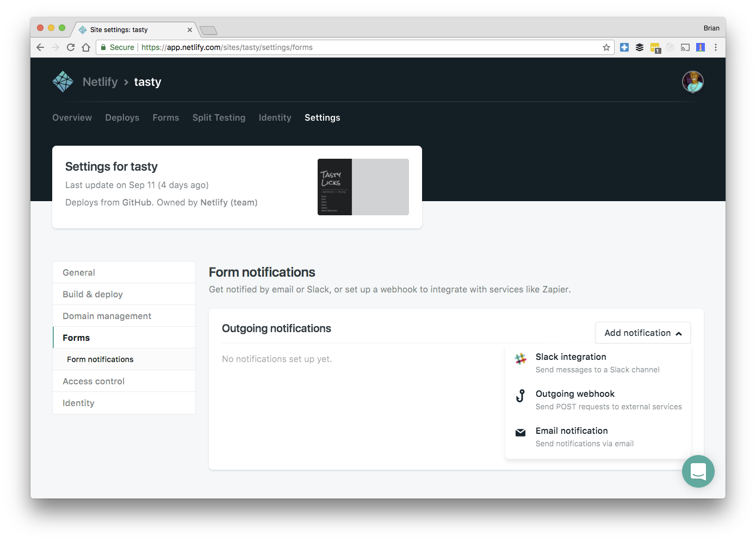The height and width of the screenshot is (542, 756).
Task: Click the Email notification envelope icon
Action: 520,433
